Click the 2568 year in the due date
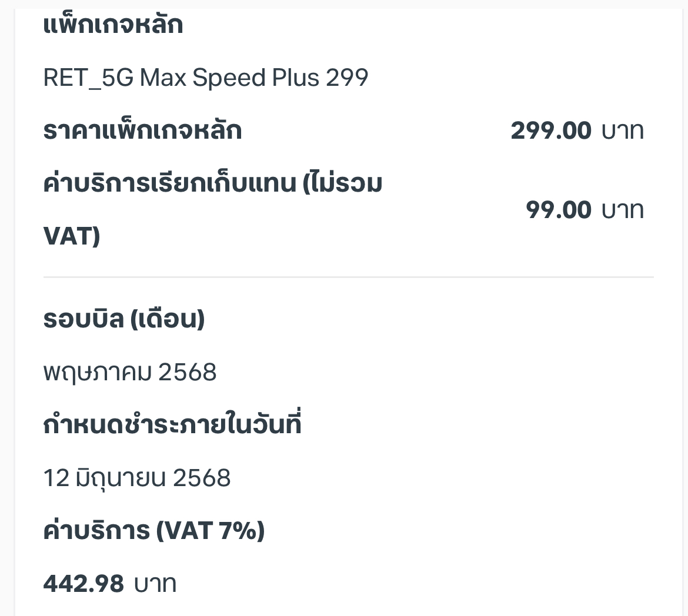 [202, 478]
